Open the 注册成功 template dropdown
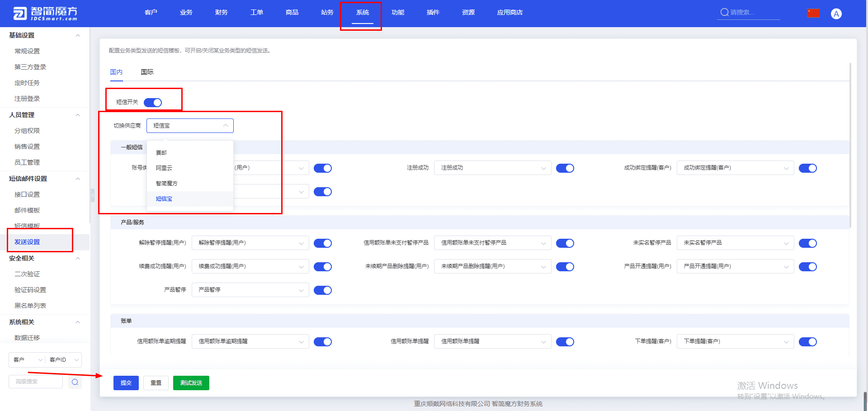 click(493, 168)
